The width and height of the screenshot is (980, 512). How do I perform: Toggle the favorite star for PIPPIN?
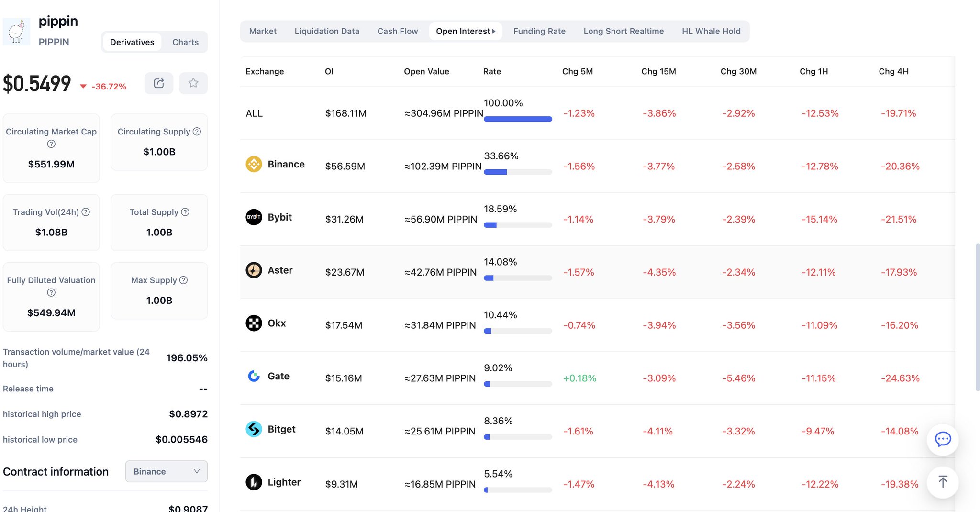pos(193,83)
